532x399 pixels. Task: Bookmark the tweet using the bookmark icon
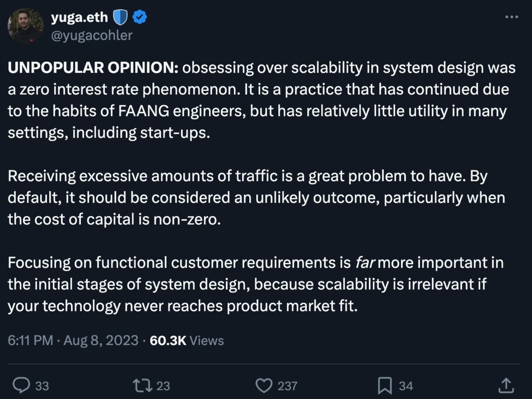tap(384, 385)
